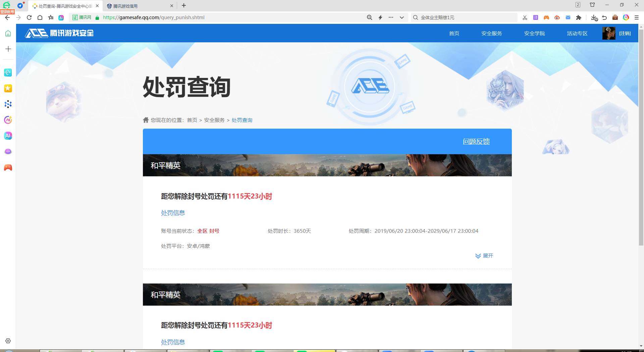Open the browser hamburger main menu

(637, 17)
